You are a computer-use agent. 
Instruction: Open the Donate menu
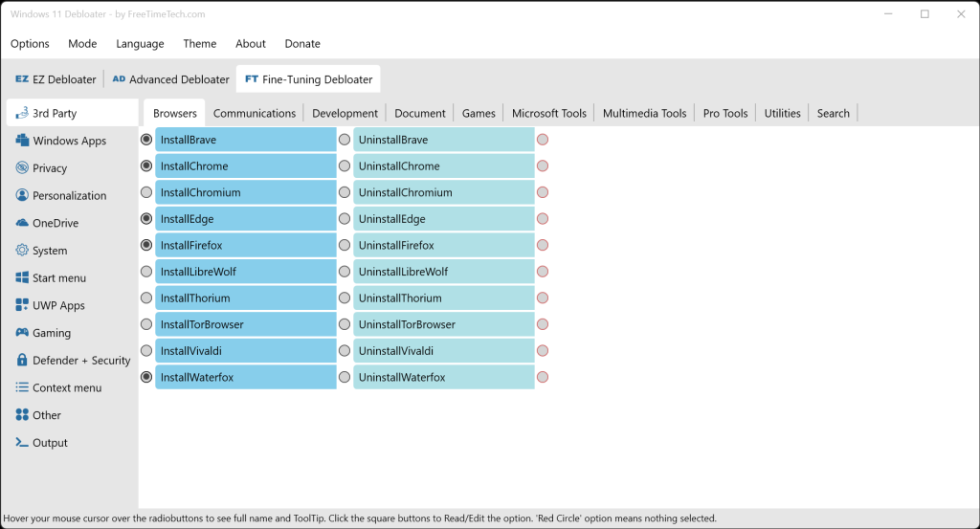coord(302,44)
